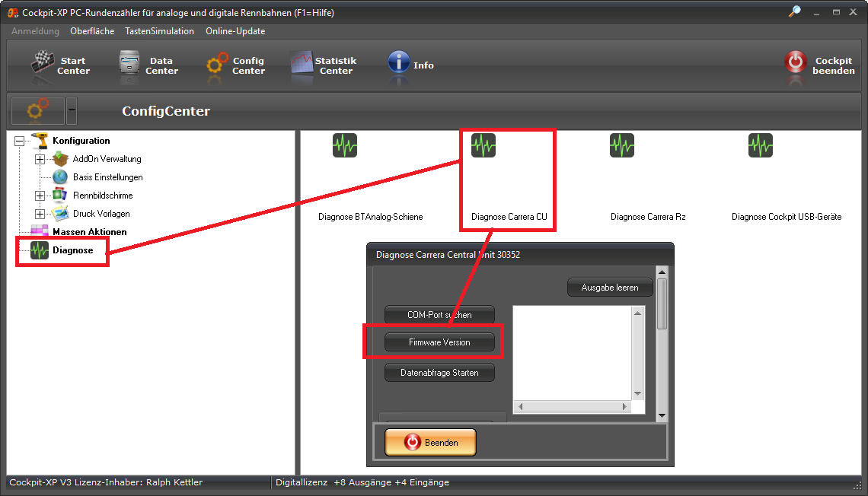Click the Diagnose pulse icon in tree

(40, 250)
